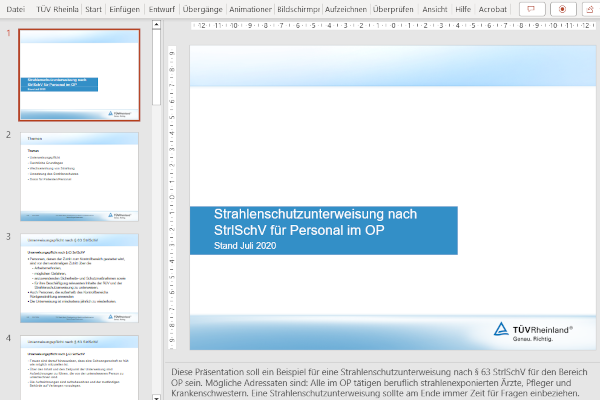Open the Aufzeichnen tab
This screenshot has width=600, height=400.
click(x=345, y=9)
